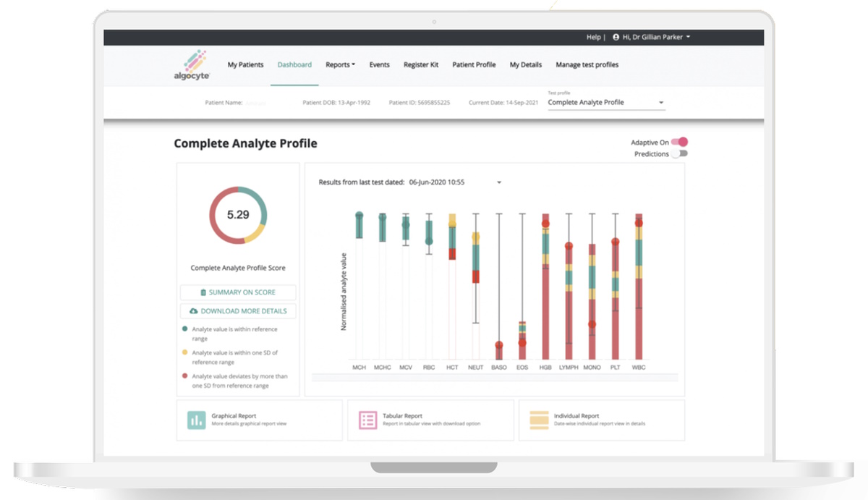The height and width of the screenshot is (500, 868).
Task: Click the Individual Report stripes icon
Action: pos(539,420)
